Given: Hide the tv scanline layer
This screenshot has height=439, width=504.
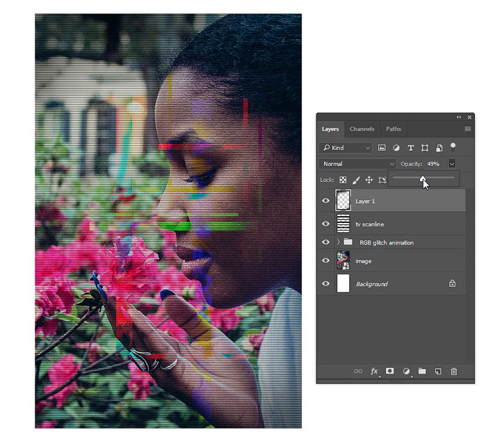Looking at the screenshot, I should (x=325, y=224).
